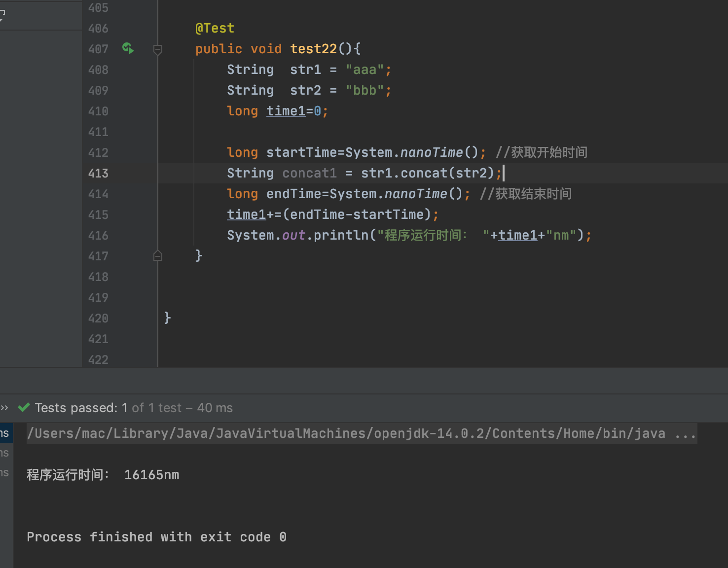
Task: Click the 获取开始时间 comment
Action: click(542, 152)
